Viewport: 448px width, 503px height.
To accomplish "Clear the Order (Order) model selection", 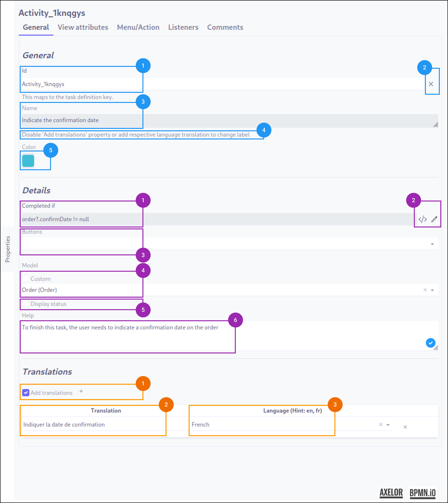I will [x=425, y=290].
